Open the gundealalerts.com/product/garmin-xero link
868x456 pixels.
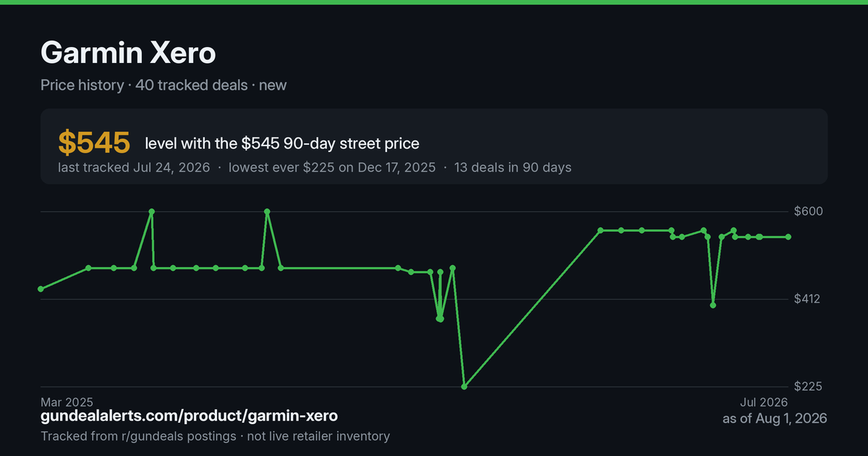click(x=189, y=416)
